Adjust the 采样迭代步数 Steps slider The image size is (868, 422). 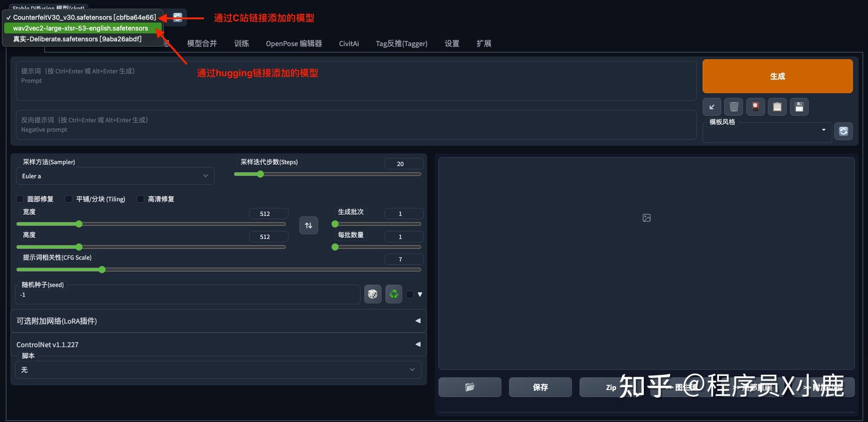pos(328,174)
